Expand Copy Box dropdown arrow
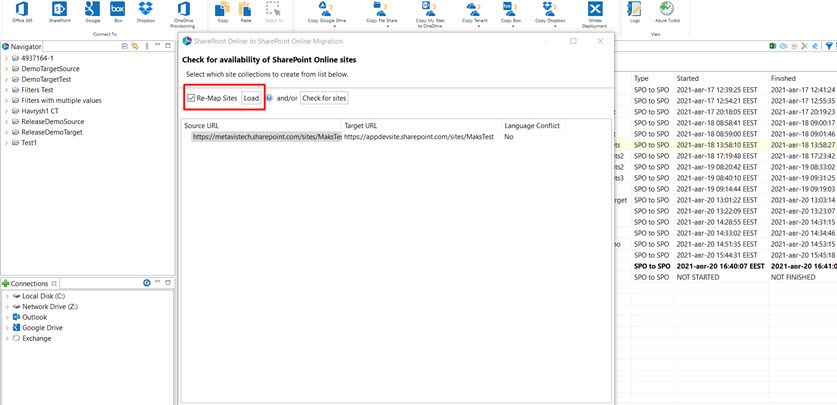837x405 pixels. pyautogui.click(x=512, y=25)
